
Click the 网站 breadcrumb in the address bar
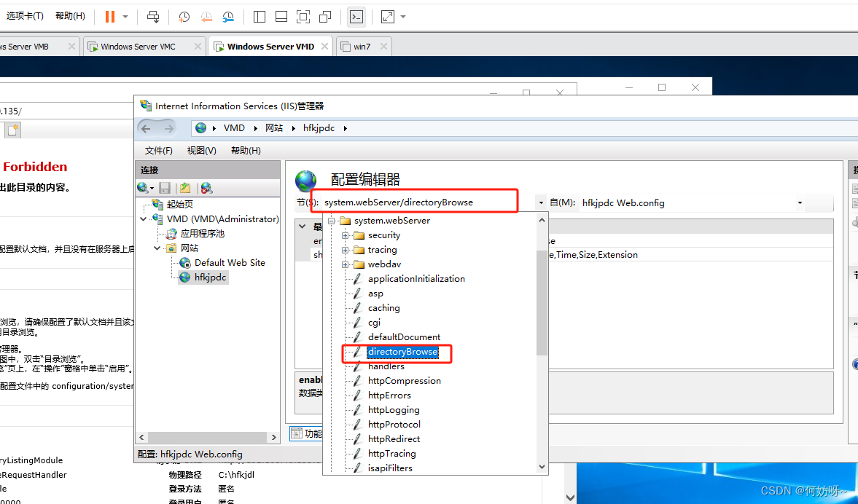point(274,128)
